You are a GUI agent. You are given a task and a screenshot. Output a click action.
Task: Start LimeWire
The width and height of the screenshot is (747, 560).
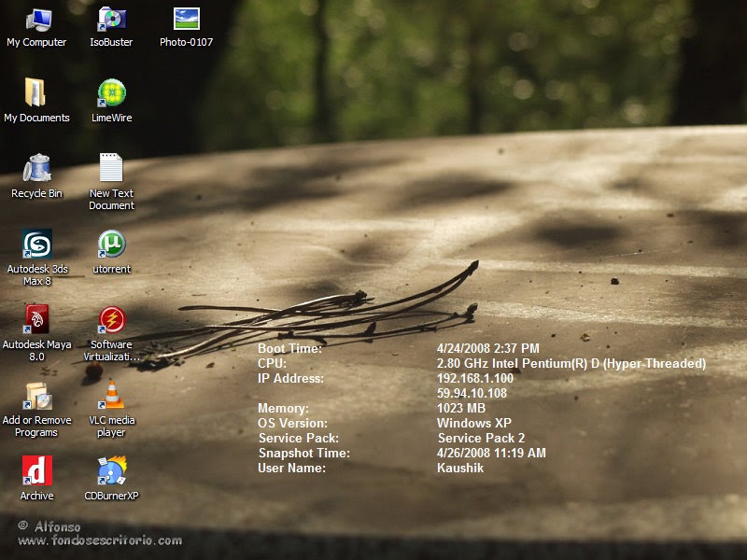pyautogui.click(x=110, y=93)
